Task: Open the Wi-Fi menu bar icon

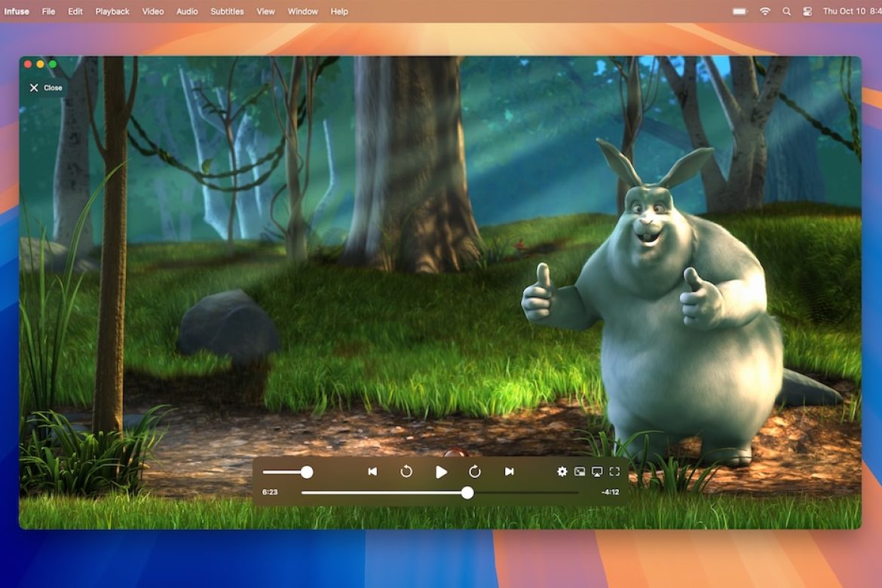Action: (765, 11)
